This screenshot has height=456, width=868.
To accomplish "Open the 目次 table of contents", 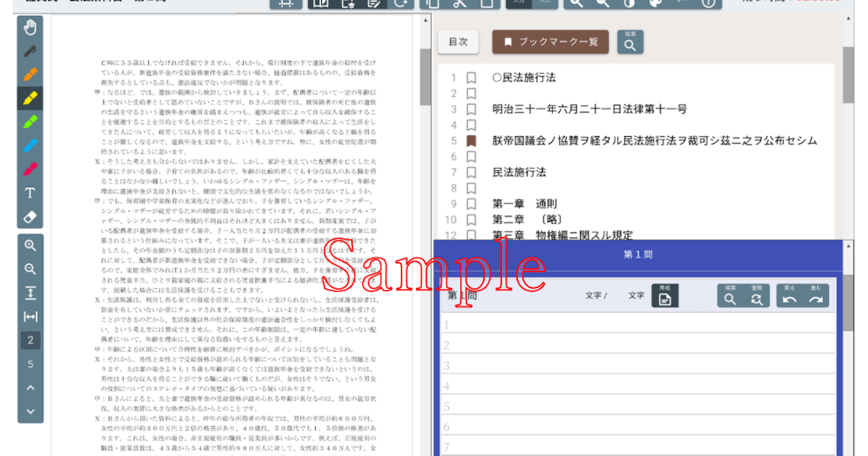I will point(458,42).
